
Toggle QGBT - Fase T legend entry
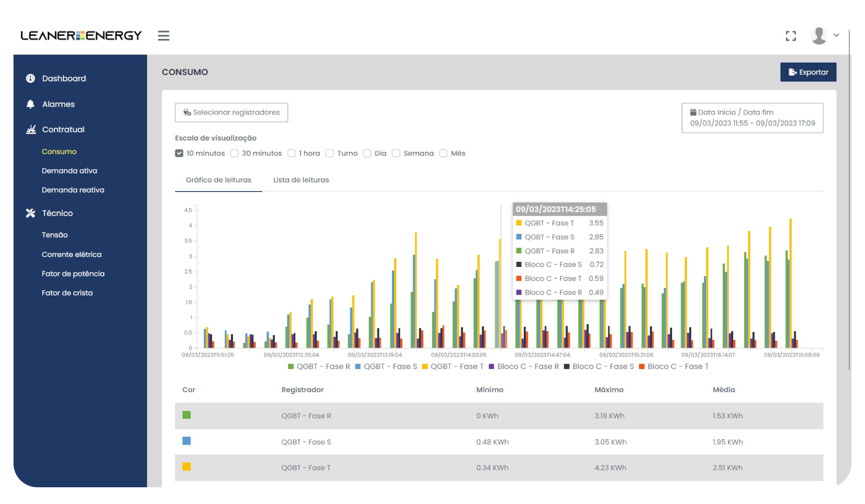pos(453,367)
